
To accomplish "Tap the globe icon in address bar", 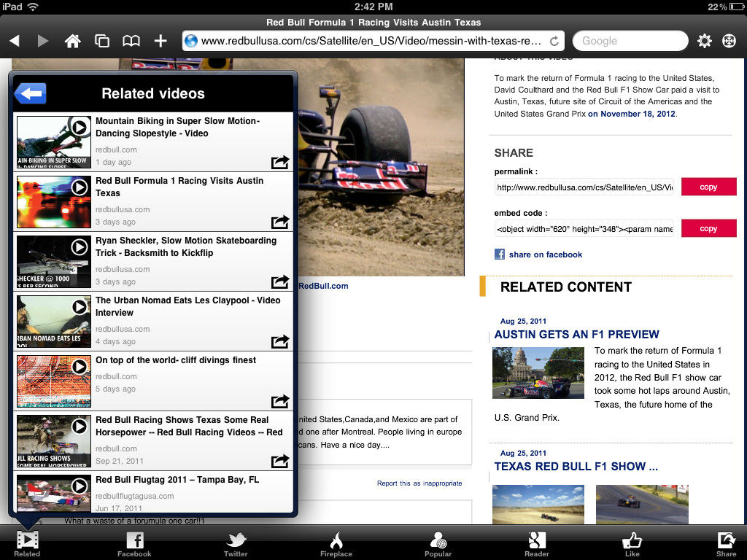I will click(191, 41).
